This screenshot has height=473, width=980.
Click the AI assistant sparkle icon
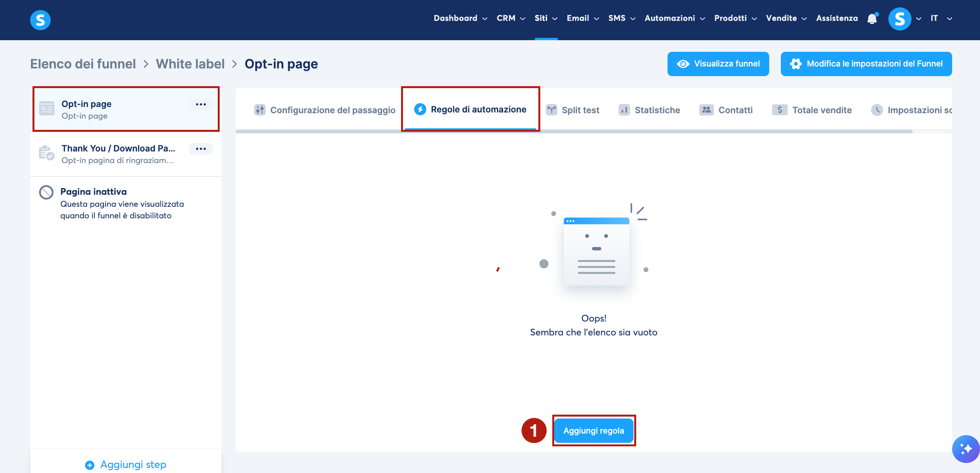[x=965, y=449]
